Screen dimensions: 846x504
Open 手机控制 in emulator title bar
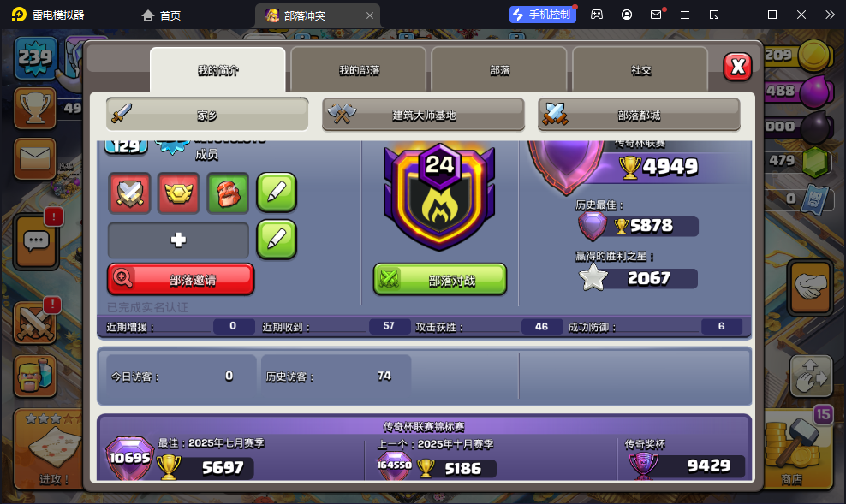543,15
